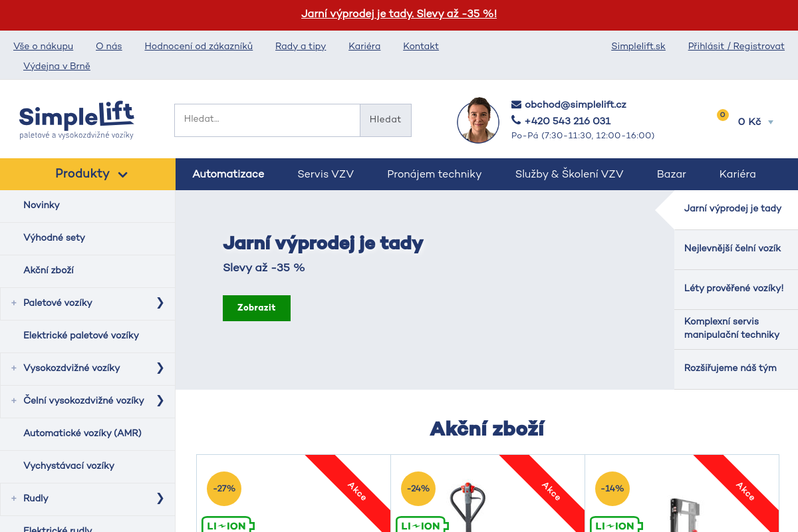Click plus icon beside Paletové vozíky
The image size is (798, 532).
pos(13,303)
